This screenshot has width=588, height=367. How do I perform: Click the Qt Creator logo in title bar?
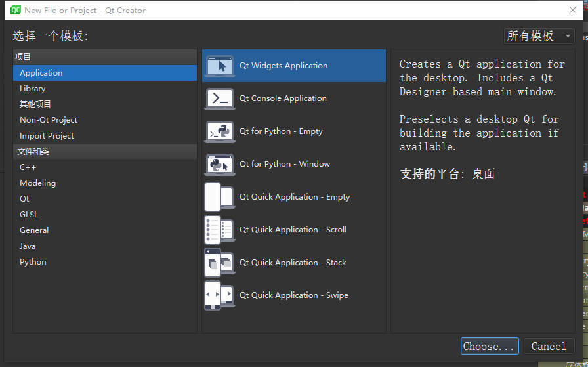tap(16, 10)
